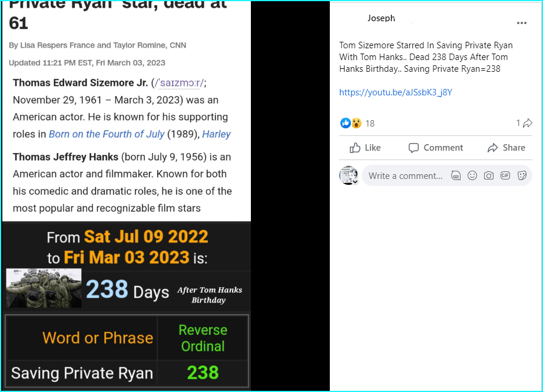Open the emoji picker in comment box
Viewport: 543px width, 392px height.
pyautogui.click(x=472, y=175)
